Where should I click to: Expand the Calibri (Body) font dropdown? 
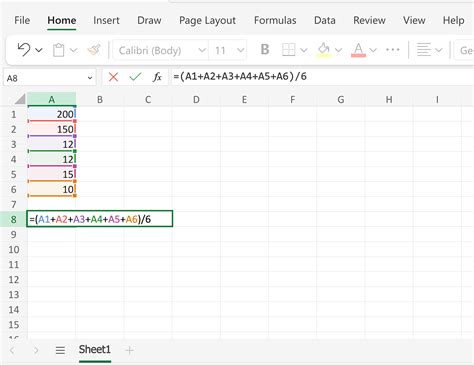pyautogui.click(x=202, y=50)
